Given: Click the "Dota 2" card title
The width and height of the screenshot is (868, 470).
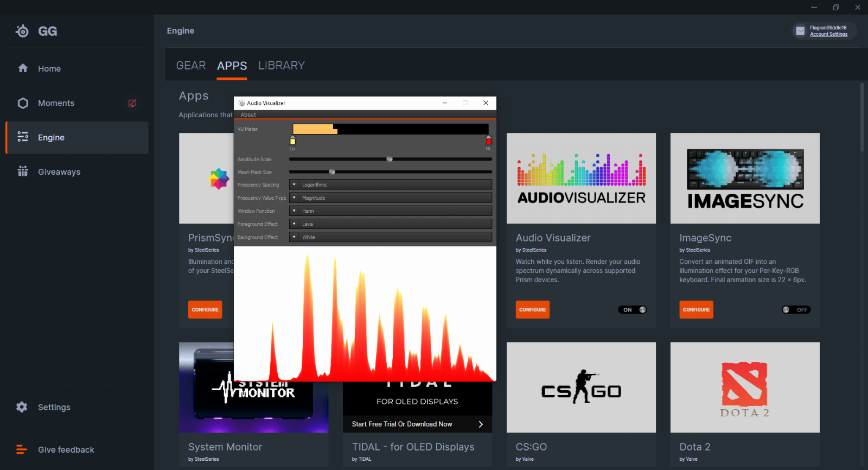Looking at the screenshot, I should [x=695, y=447].
